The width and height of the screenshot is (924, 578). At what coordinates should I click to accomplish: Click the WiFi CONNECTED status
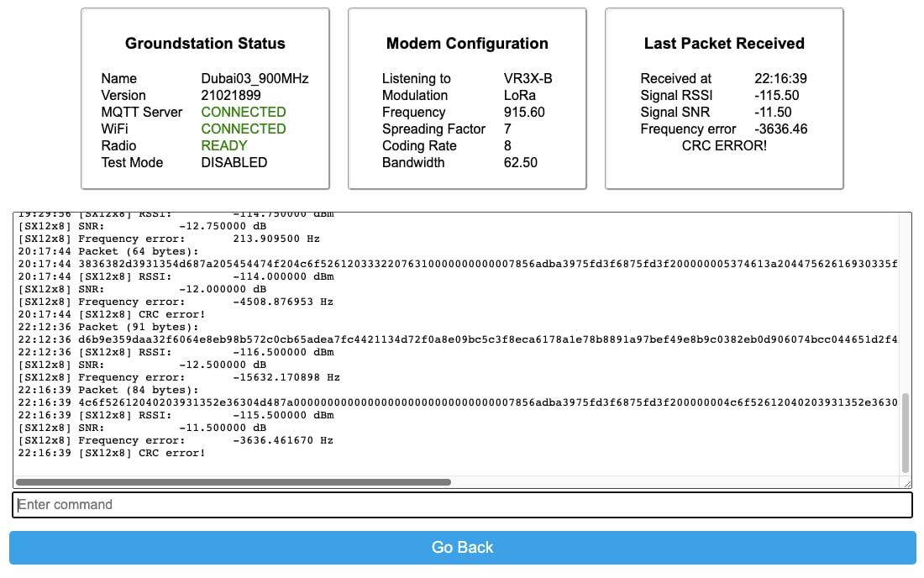[244, 129]
